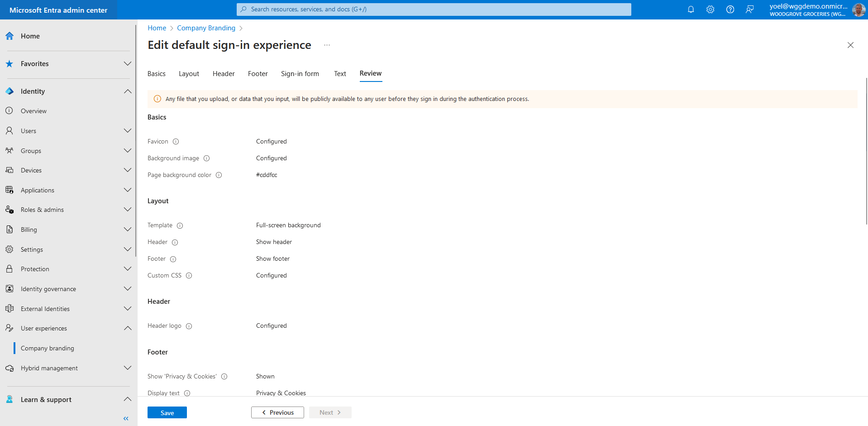The image size is (868, 426).
Task: Click info icon beside Custom CSS
Action: pos(189,276)
